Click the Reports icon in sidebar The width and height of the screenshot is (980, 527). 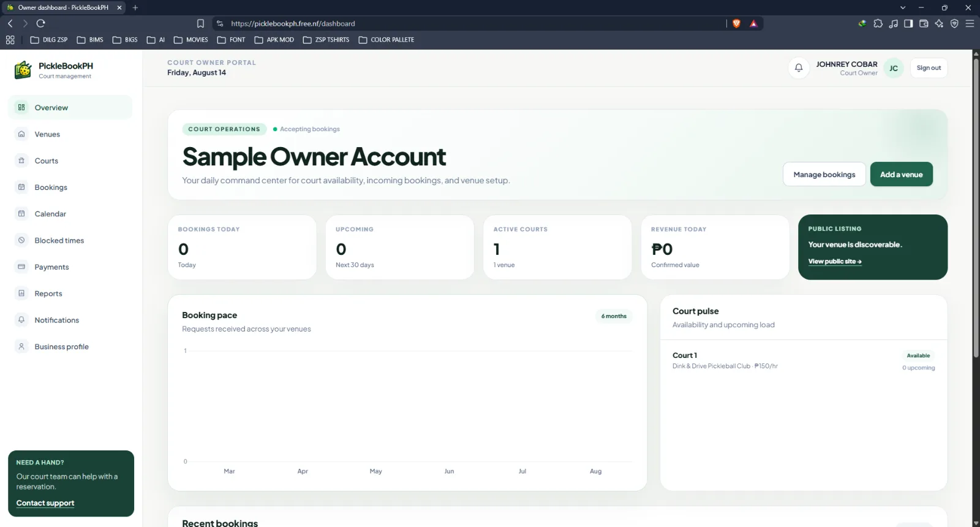coord(21,294)
